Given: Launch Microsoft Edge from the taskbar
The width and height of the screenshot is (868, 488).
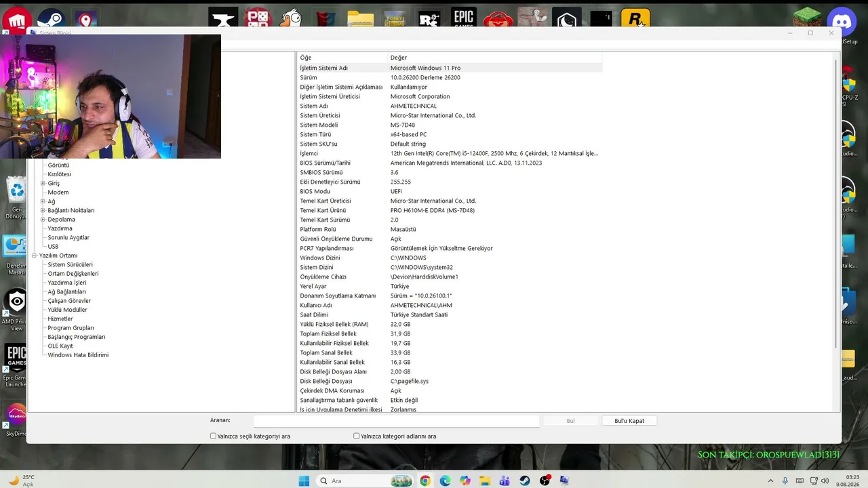Looking at the screenshot, I should [445, 481].
